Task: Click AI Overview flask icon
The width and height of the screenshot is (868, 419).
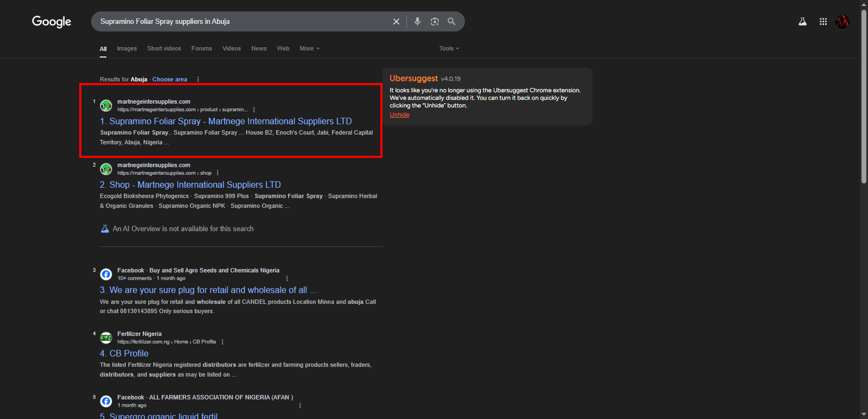Action: tap(105, 229)
